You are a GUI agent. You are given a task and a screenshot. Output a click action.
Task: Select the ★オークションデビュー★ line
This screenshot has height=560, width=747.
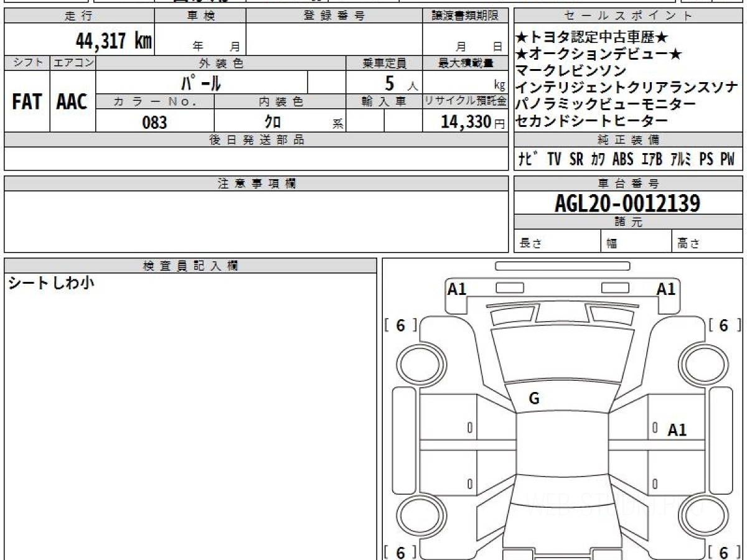(x=599, y=55)
